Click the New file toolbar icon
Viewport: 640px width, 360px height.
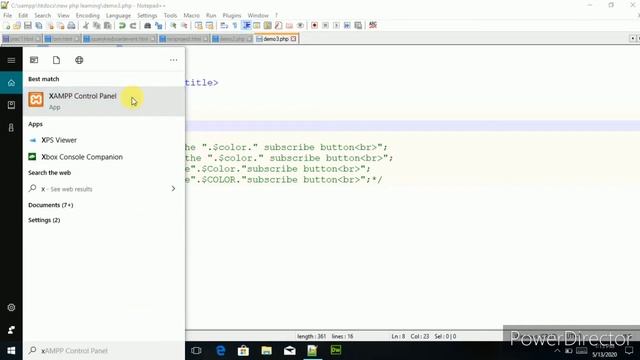(x=7, y=25)
